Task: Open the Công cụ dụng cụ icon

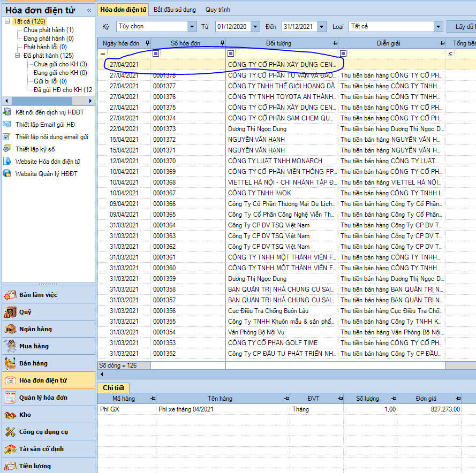Action: [x=10, y=432]
